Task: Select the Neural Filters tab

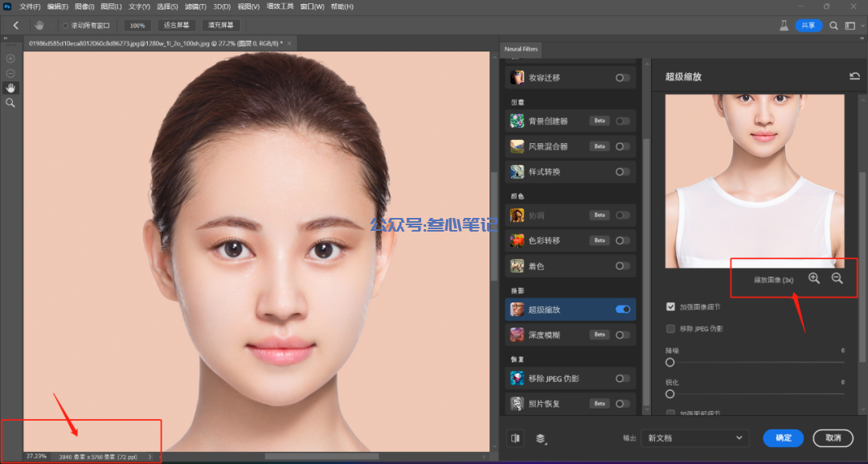Action: (521, 49)
